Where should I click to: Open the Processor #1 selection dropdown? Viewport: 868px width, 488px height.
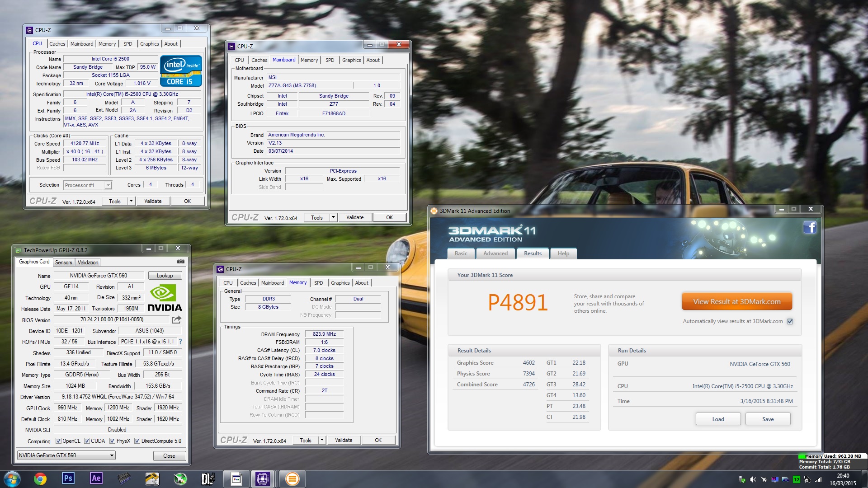[87, 185]
